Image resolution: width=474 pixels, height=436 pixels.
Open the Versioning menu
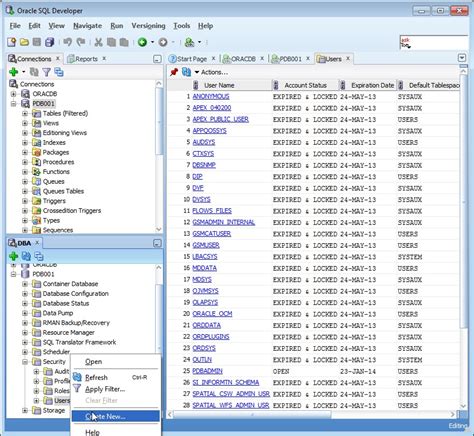tap(148, 26)
